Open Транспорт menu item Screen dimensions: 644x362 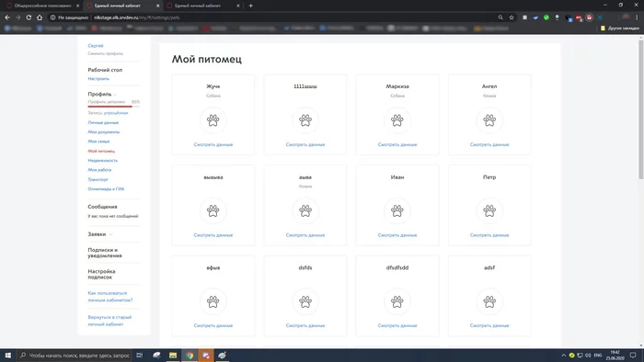[98, 179]
